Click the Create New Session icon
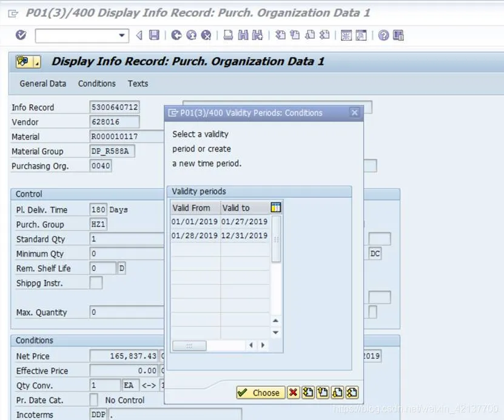504x420 pixels. click(346, 35)
